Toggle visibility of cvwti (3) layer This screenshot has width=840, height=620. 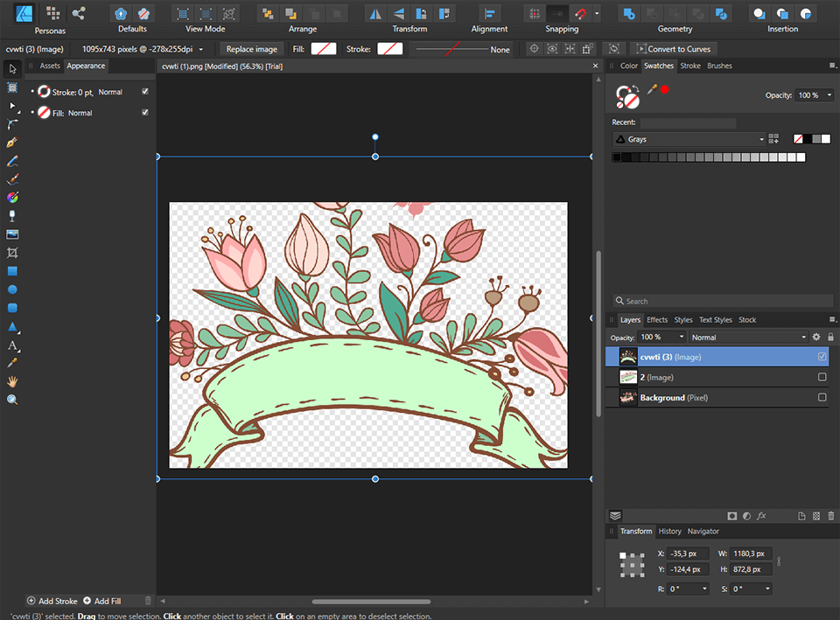[822, 357]
